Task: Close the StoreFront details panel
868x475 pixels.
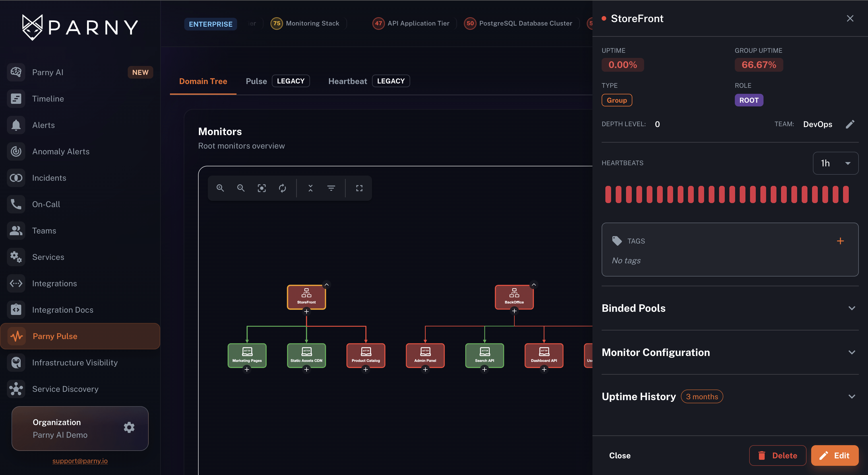Action: [x=850, y=18]
